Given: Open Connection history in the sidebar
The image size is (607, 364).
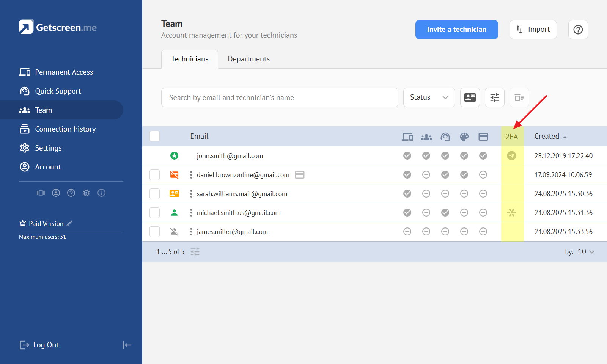Looking at the screenshot, I should 65,129.
